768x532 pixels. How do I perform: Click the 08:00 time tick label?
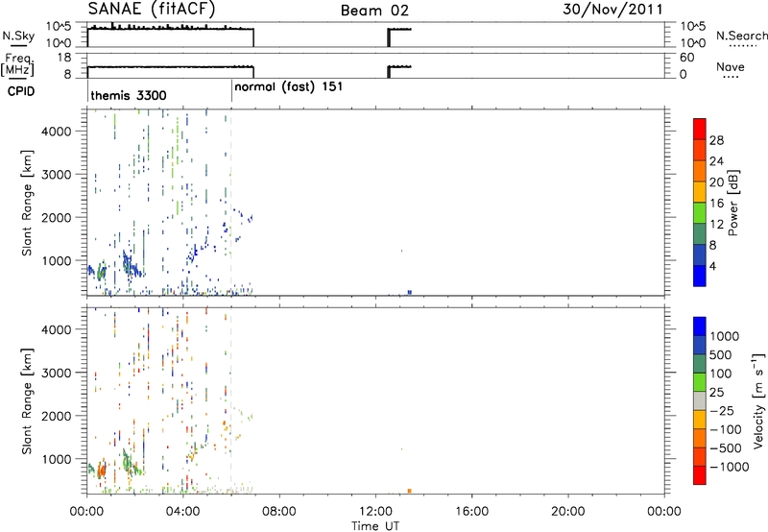(279, 512)
